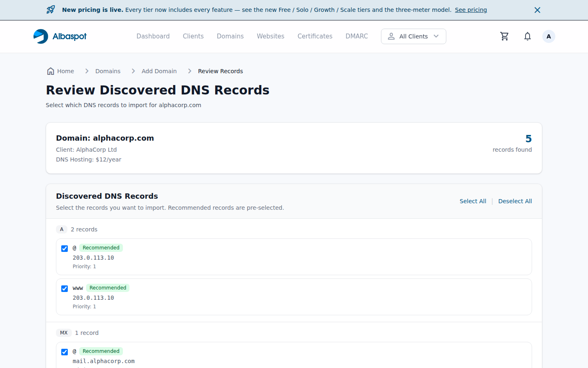
Task: Click the Recommended badge on the www record
Action: (108, 288)
